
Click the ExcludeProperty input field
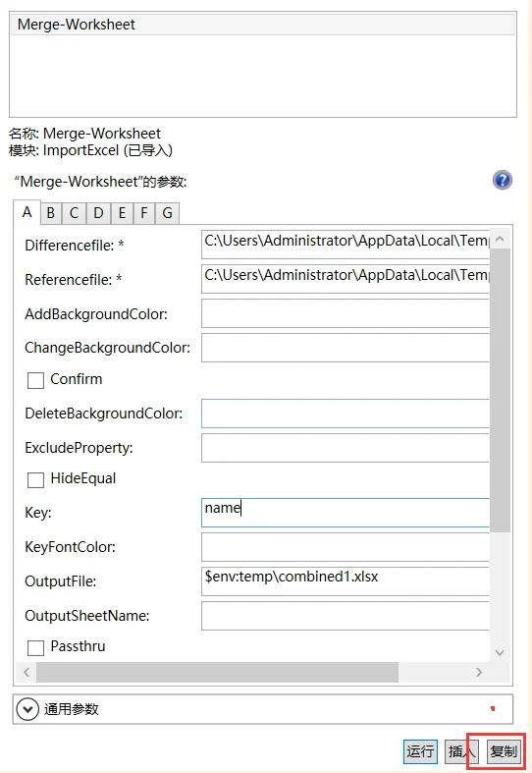[346, 448]
